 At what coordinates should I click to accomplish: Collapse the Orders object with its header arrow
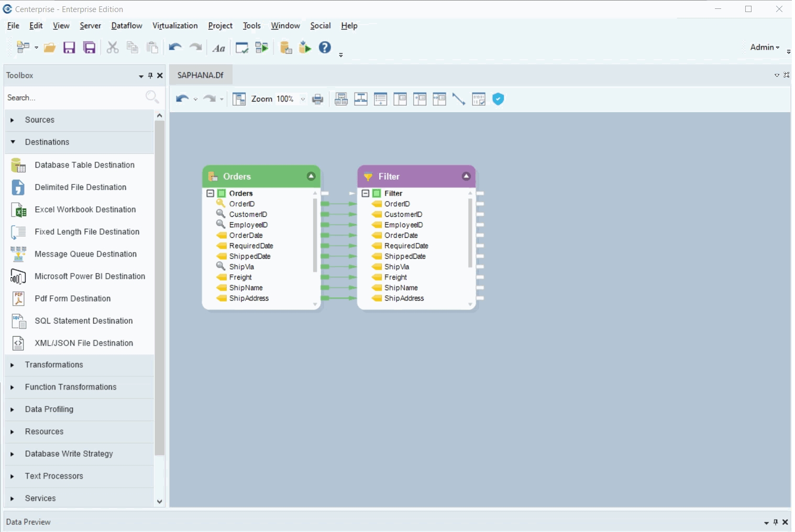tap(311, 176)
